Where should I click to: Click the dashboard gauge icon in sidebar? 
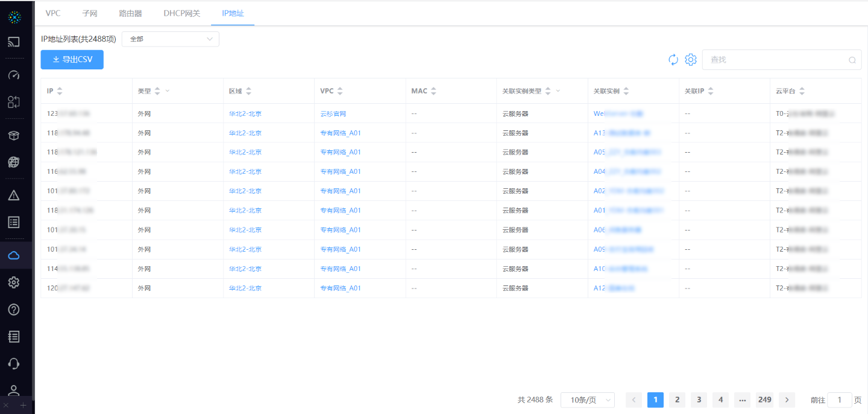pyautogui.click(x=14, y=75)
